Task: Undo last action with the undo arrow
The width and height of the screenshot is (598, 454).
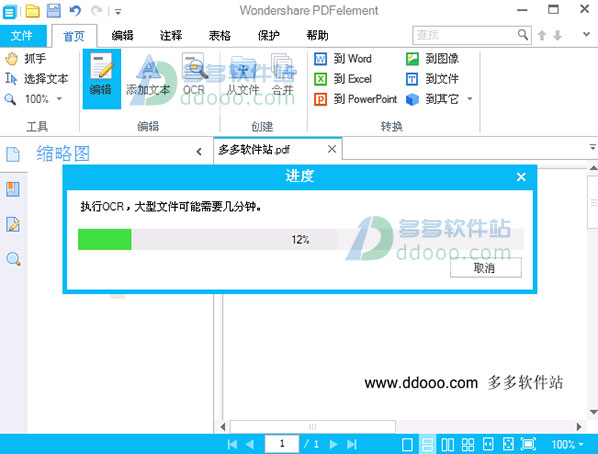Action: tap(75, 11)
